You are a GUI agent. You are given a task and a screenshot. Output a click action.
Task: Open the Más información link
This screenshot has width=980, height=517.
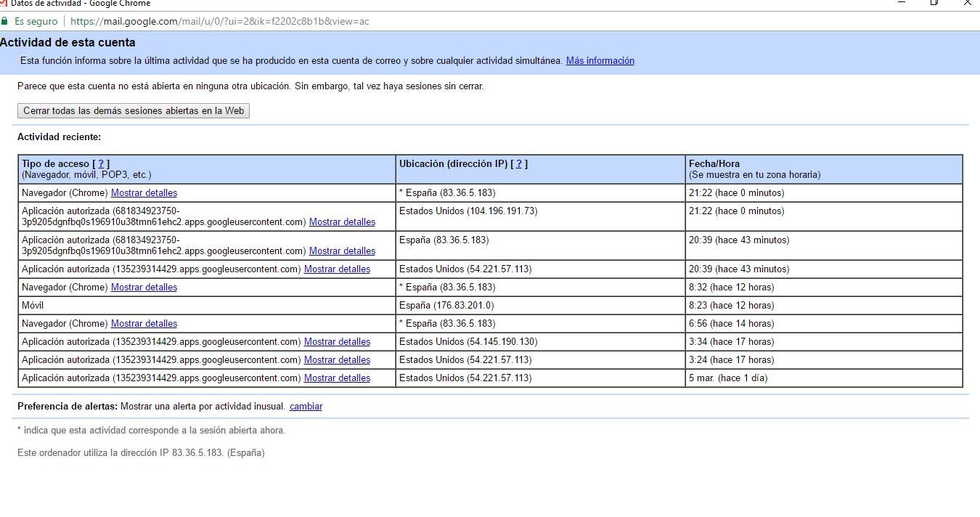pos(600,61)
